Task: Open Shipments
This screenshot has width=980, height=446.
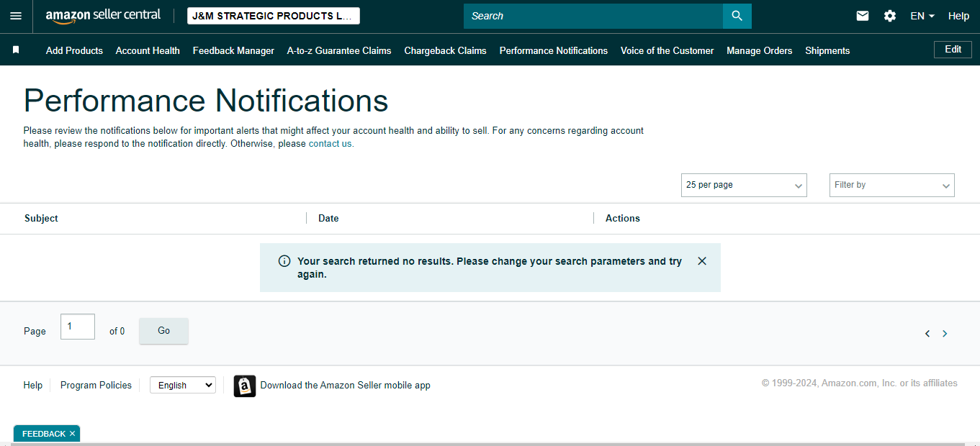Action: point(827,50)
